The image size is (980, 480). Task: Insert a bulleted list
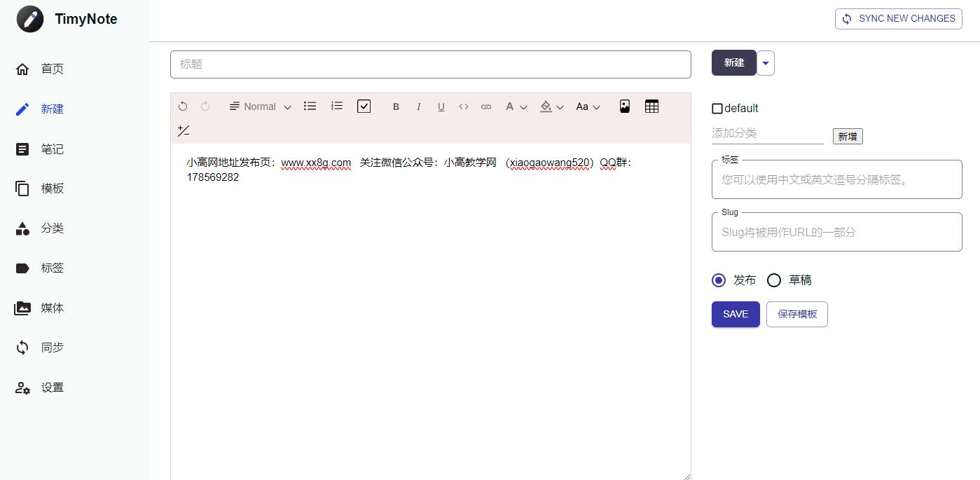click(x=310, y=106)
